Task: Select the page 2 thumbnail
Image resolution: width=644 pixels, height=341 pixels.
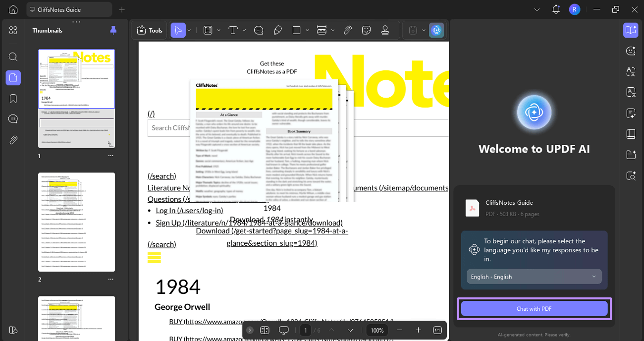Action: (x=76, y=222)
